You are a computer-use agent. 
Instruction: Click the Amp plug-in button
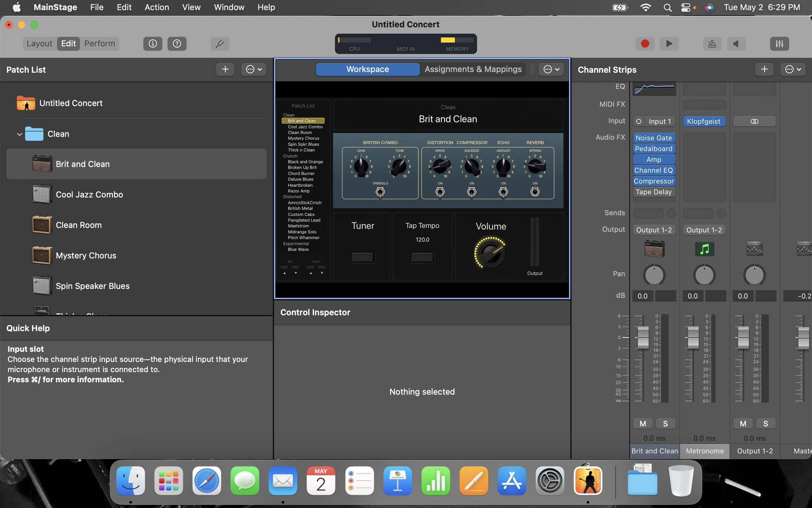[x=654, y=160]
